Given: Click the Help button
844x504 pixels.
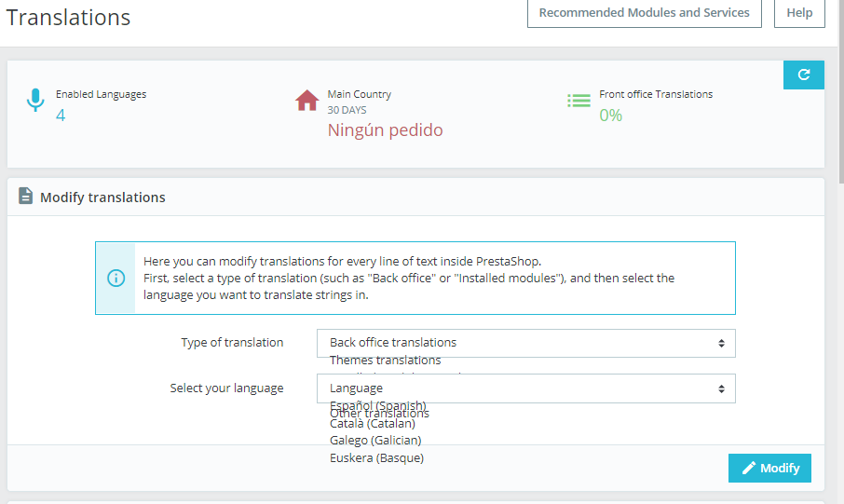Looking at the screenshot, I should [799, 13].
